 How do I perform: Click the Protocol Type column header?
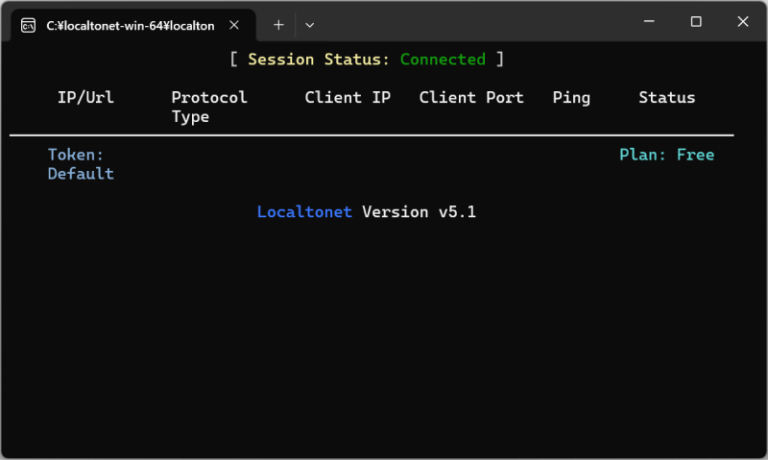click(x=209, y=107)
